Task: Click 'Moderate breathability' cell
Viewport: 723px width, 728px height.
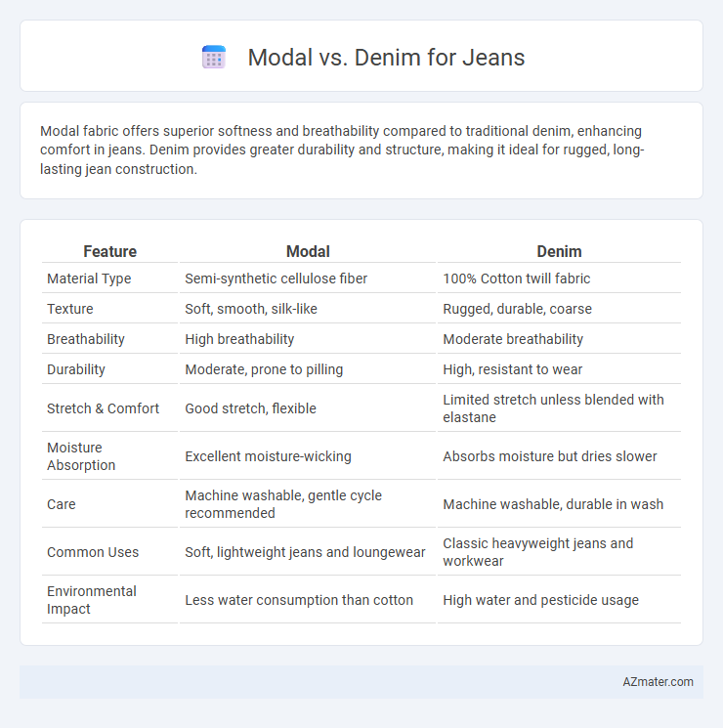Action: [513, 339]
